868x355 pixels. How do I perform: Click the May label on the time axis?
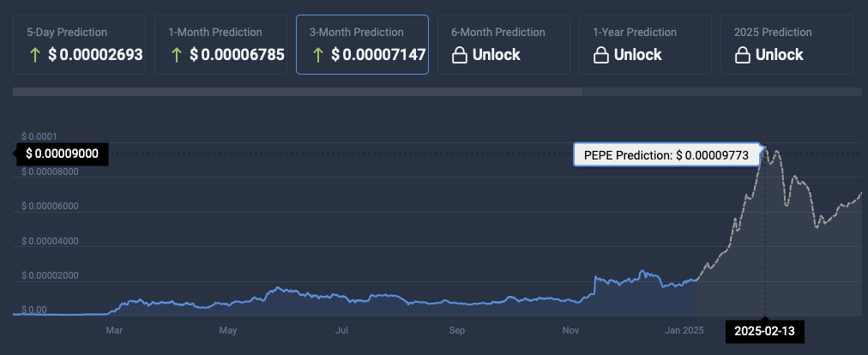227,331
